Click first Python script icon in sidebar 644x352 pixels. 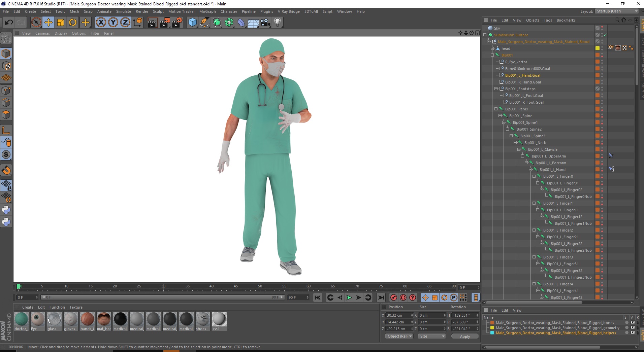coord(6,210)
